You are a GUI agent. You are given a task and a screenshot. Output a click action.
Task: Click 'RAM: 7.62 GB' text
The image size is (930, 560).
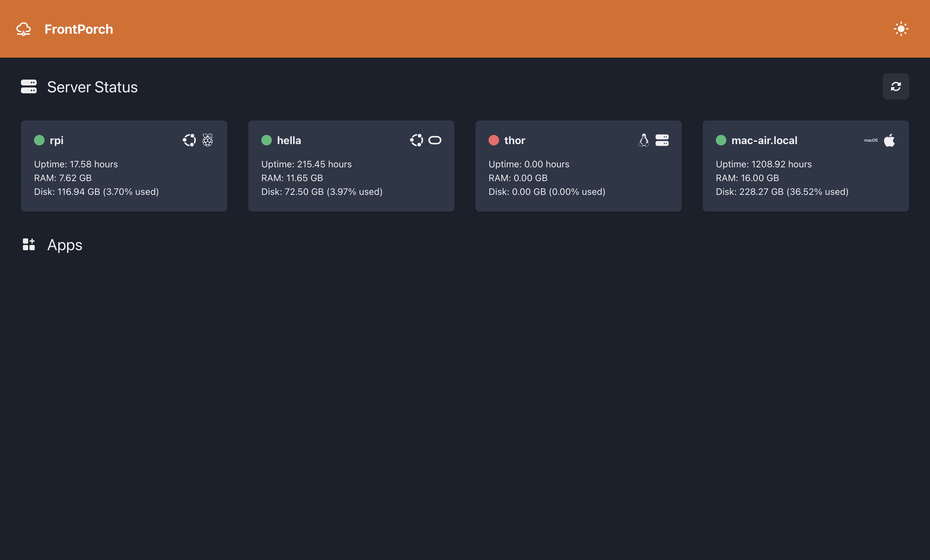click(63, 178)
